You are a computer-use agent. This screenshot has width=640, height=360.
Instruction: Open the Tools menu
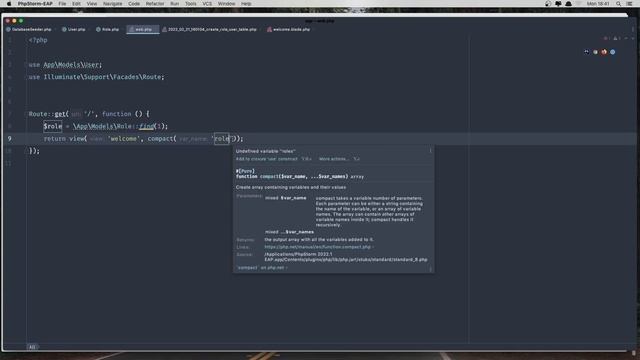click(x=191, y=4)
